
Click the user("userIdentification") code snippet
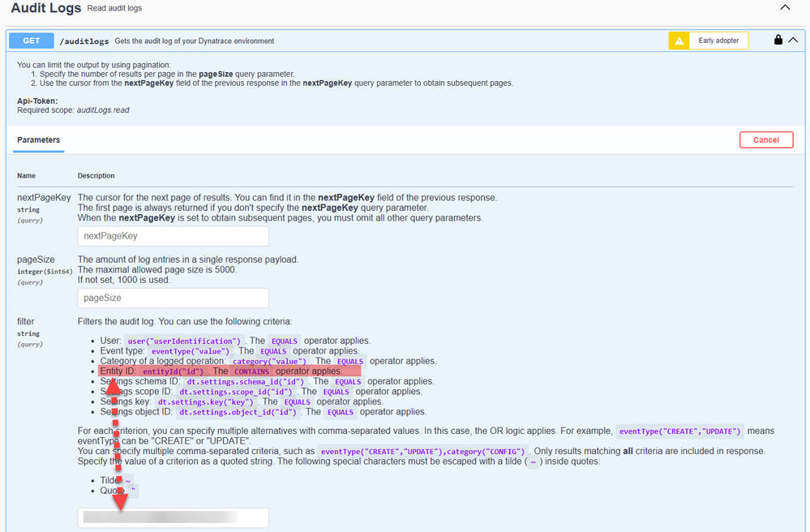coord(185,341)
